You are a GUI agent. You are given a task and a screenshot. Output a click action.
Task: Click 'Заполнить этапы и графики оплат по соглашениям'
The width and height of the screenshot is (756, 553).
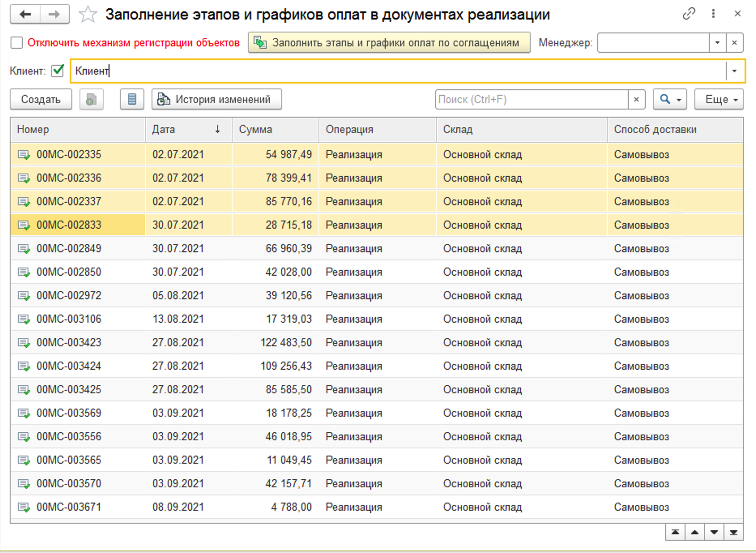click(389, 43)
